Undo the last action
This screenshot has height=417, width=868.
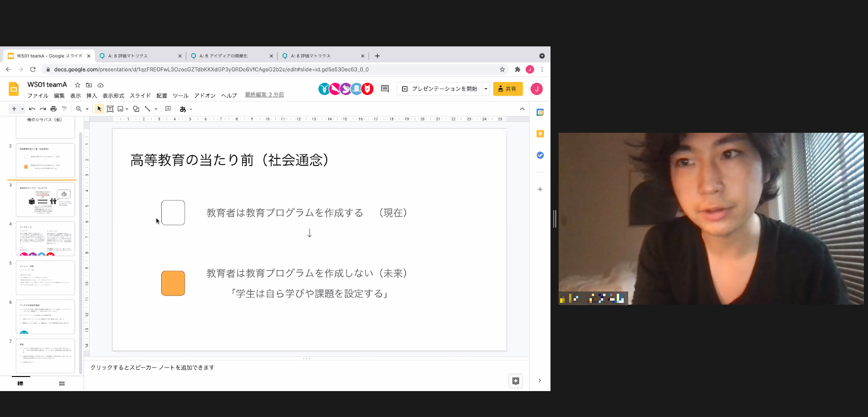32,109
